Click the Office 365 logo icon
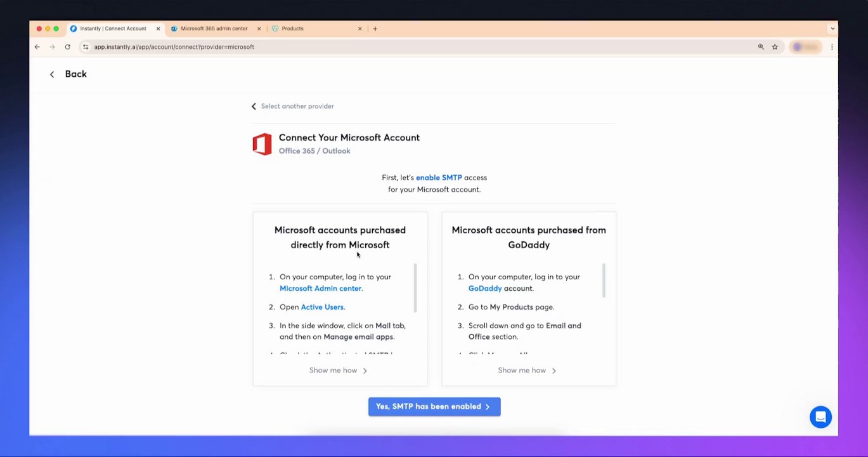 262,144
